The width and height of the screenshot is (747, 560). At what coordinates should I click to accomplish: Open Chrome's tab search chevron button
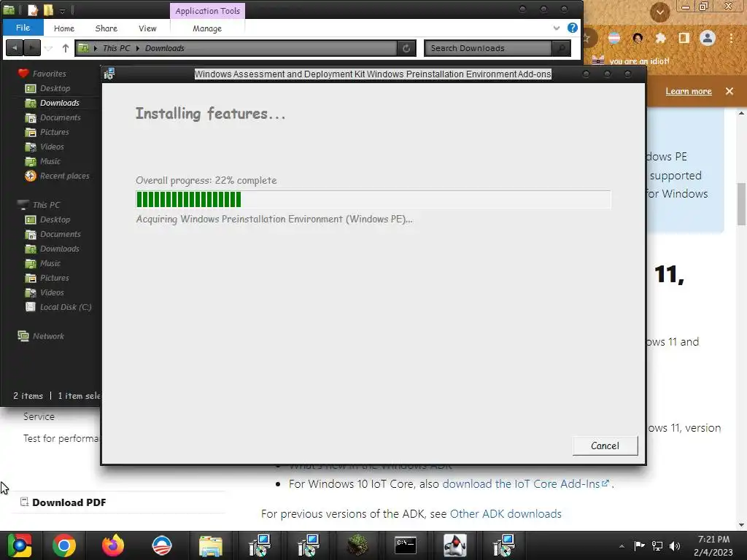coord(659,12)
